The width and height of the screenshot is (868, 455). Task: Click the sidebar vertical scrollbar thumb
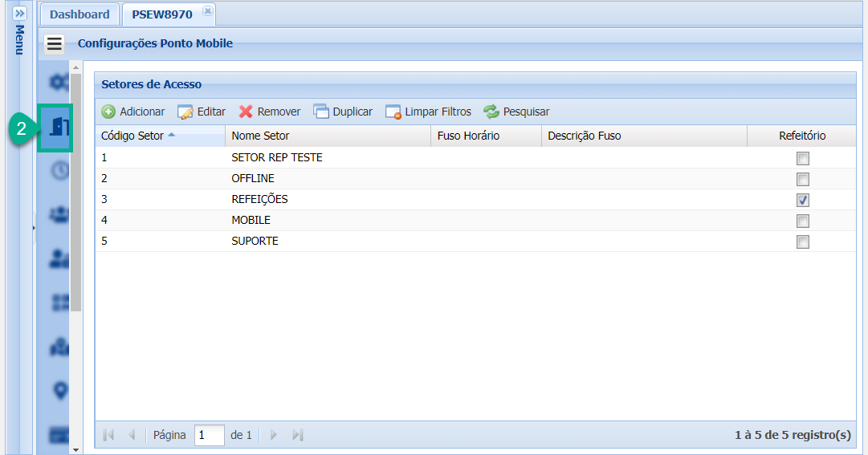[75, 192]
